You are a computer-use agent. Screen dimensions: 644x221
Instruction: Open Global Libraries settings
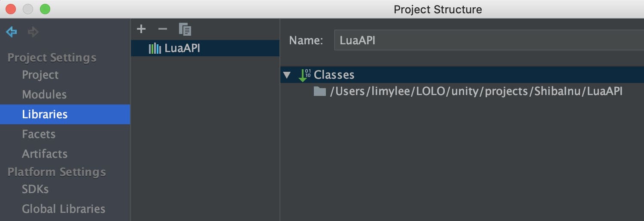coord(64,209)
